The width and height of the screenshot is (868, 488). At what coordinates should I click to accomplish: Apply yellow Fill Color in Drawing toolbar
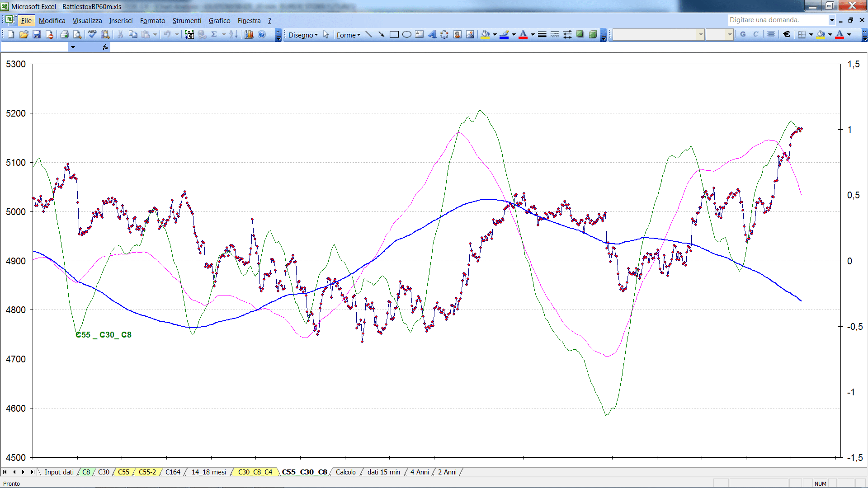point(486,34)
